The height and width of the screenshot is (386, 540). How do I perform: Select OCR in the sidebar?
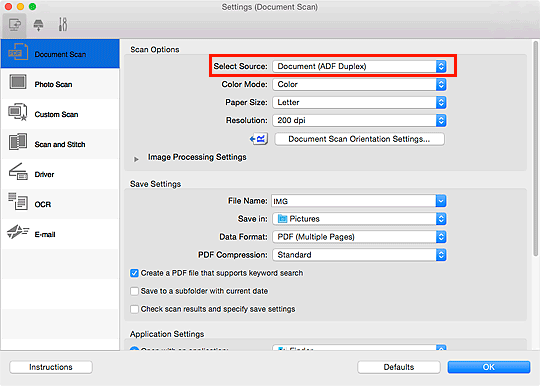click(60, 204)
